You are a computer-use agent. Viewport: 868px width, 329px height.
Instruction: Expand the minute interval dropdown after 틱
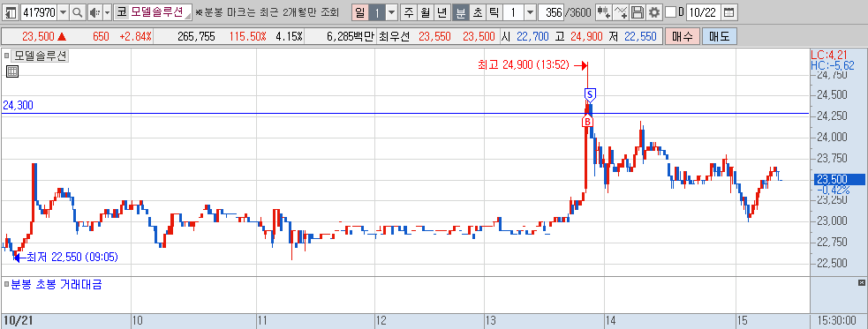tap(530, 12)
